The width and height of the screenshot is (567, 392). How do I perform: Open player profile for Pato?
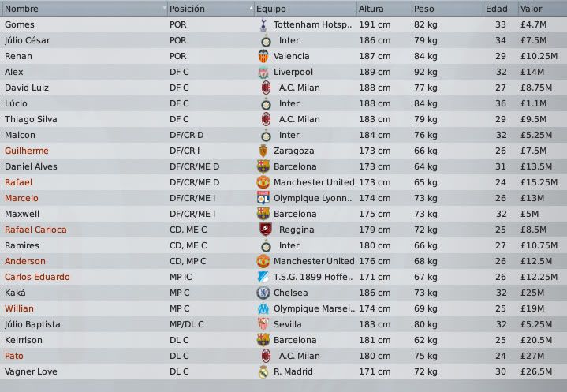click(13, 356)
